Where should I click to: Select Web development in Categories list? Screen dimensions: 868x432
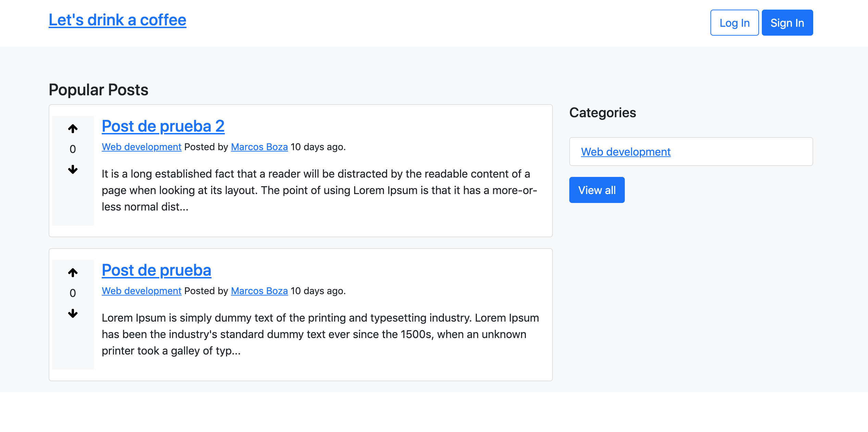pos(625,152)
